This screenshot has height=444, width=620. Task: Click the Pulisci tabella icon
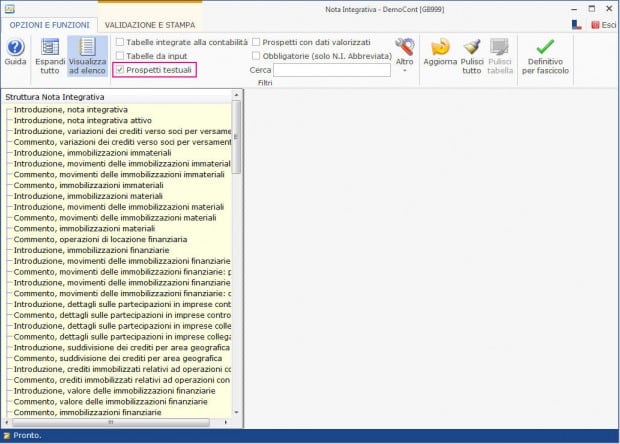[500, 47]
